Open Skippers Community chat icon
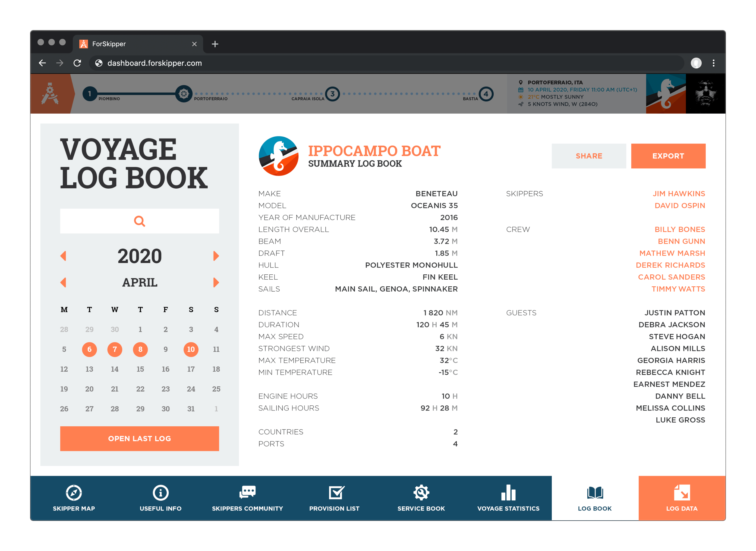Viewport: 756px width, 551px height. click(x=247, y=493)
